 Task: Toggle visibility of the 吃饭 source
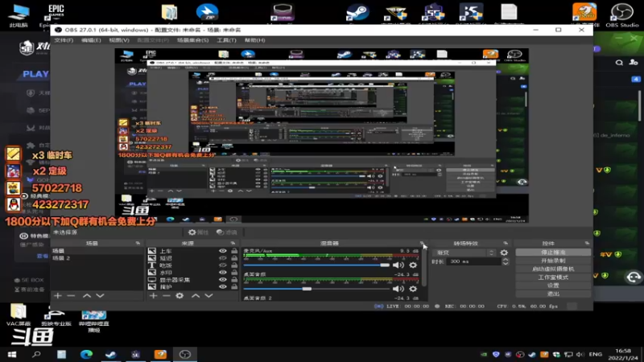[223, 265]
